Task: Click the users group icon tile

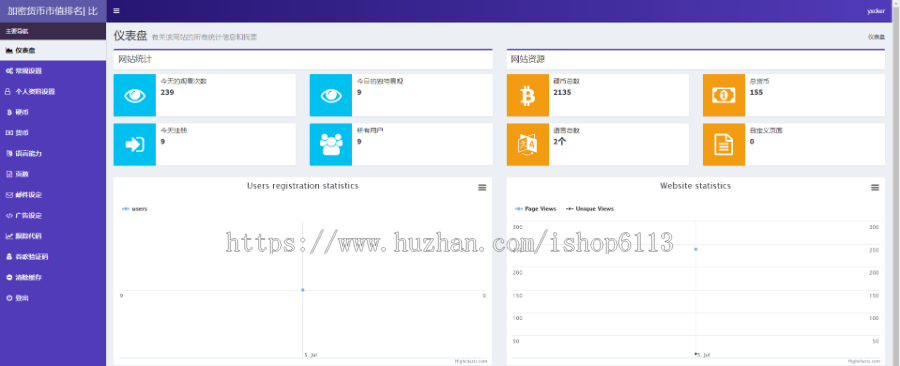Action: 331,145
